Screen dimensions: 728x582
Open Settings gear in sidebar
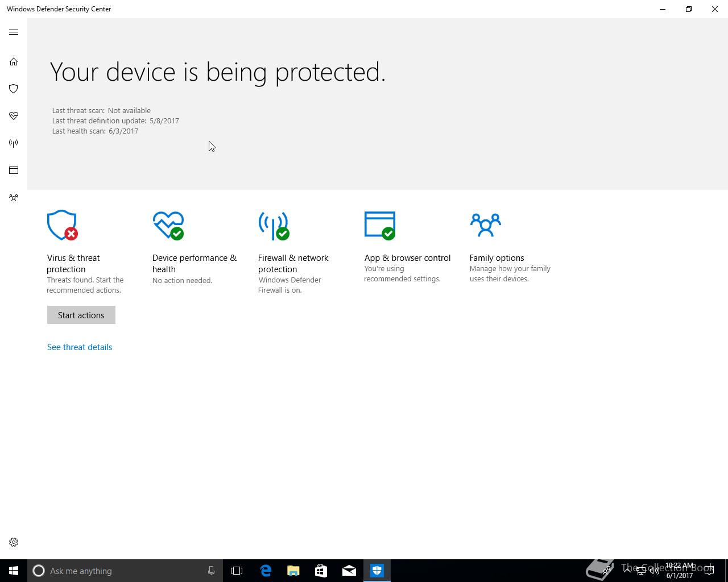(x=14, y=542)
